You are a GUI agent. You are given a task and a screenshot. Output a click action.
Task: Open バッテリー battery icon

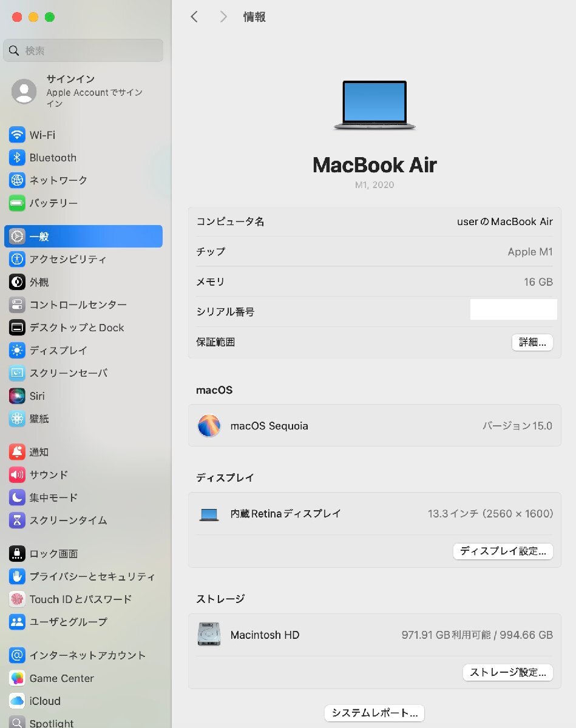tap(17, 203)
